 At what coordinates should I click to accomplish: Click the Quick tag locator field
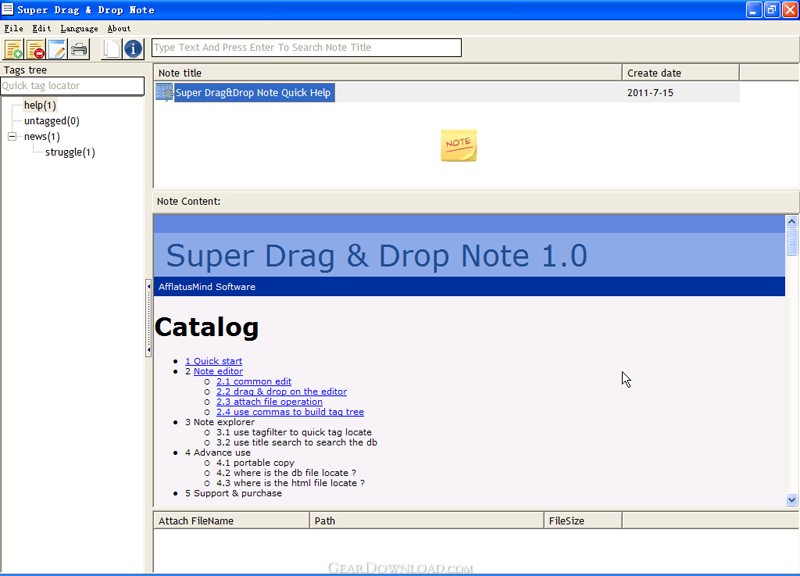(x=72, y=86)
